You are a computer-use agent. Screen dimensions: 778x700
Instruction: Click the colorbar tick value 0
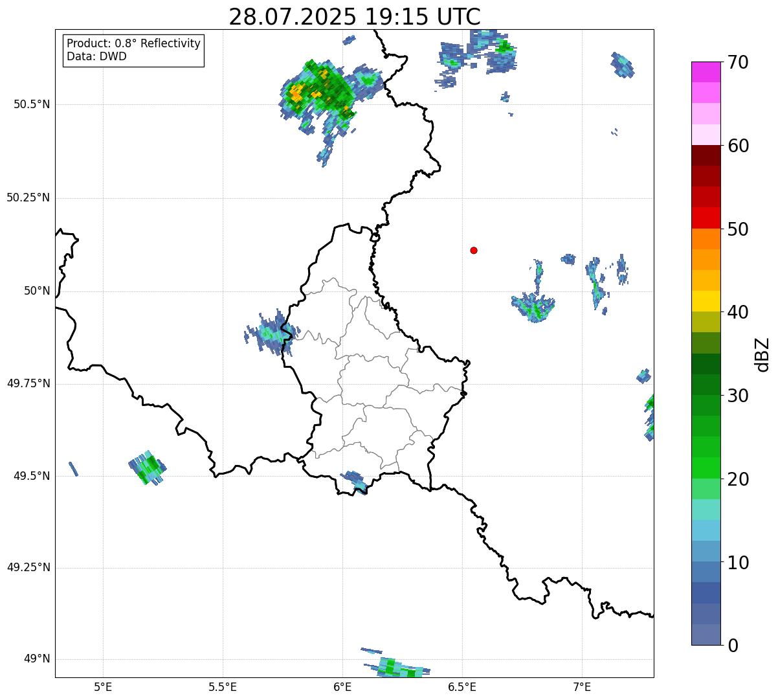(732, 646)
